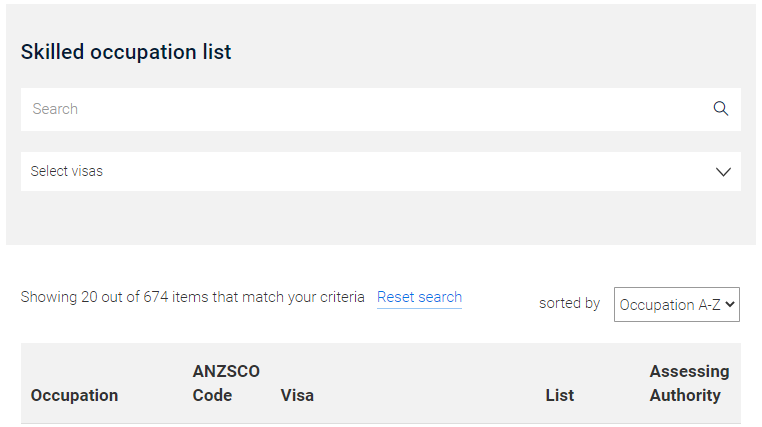
Task: Click the 'Search' placeholder text
Action: click(55, 109)
